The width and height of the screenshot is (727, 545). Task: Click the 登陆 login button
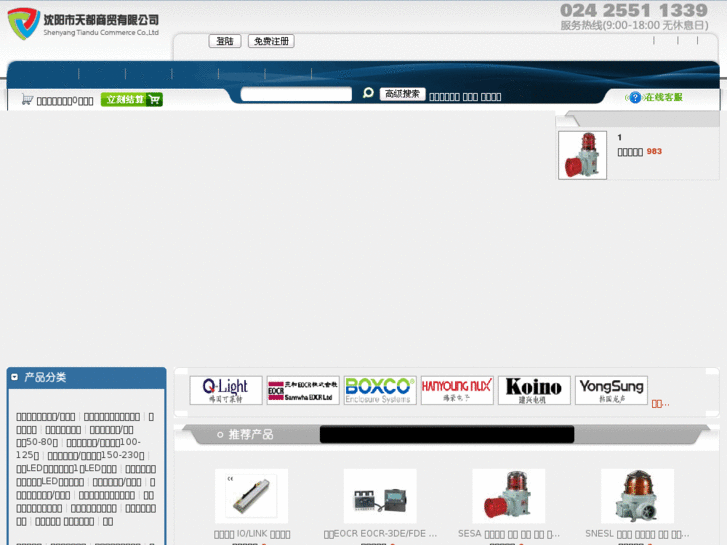coord(225,41)
